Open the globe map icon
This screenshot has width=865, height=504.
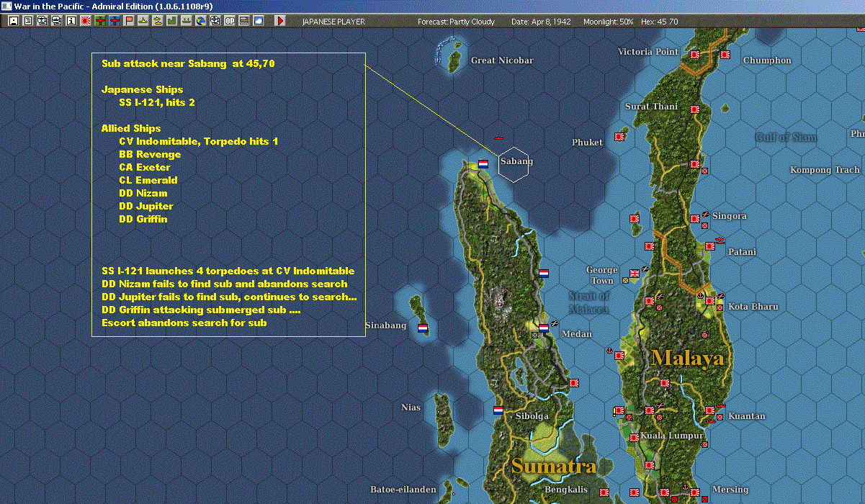tap(200, 21)
